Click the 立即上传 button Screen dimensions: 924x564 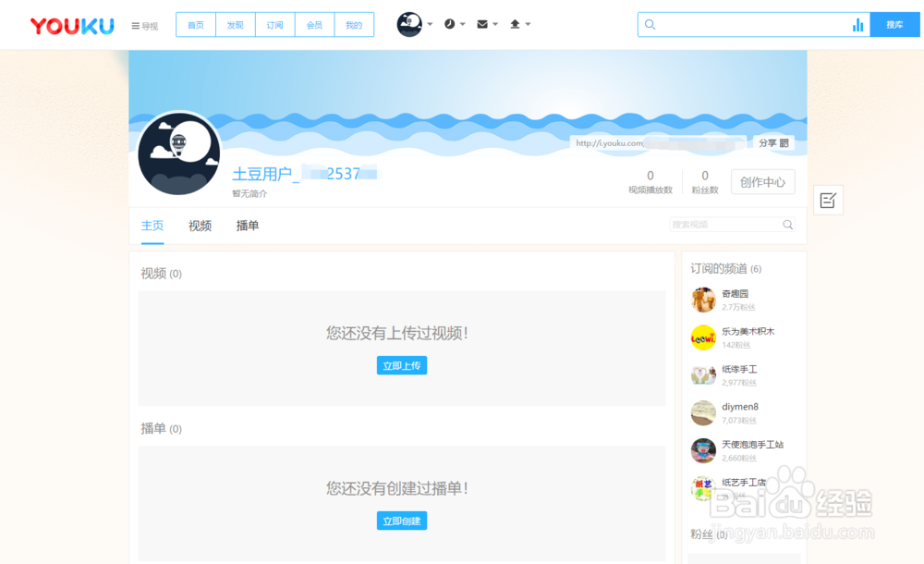(402, 366)
